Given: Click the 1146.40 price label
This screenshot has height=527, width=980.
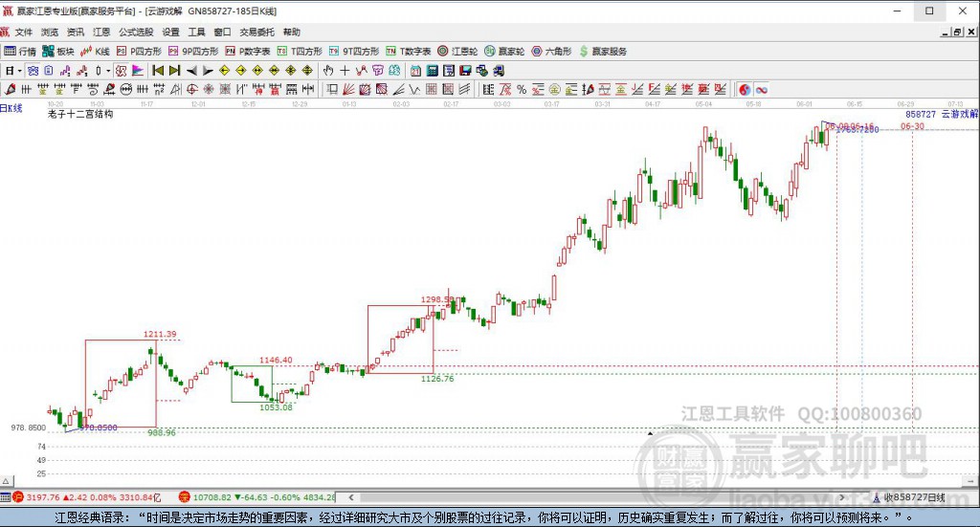Looking at the screenshot, I should [x=276, y=360].
